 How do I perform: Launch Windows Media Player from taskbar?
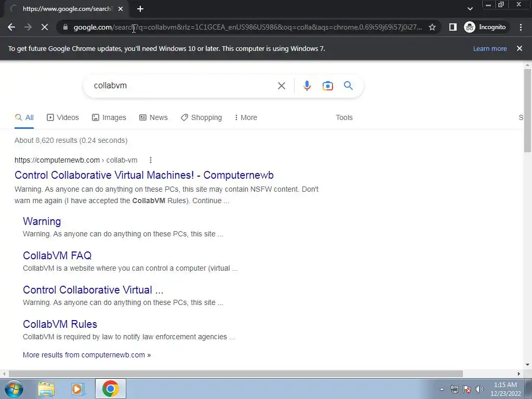pos(78,389)
